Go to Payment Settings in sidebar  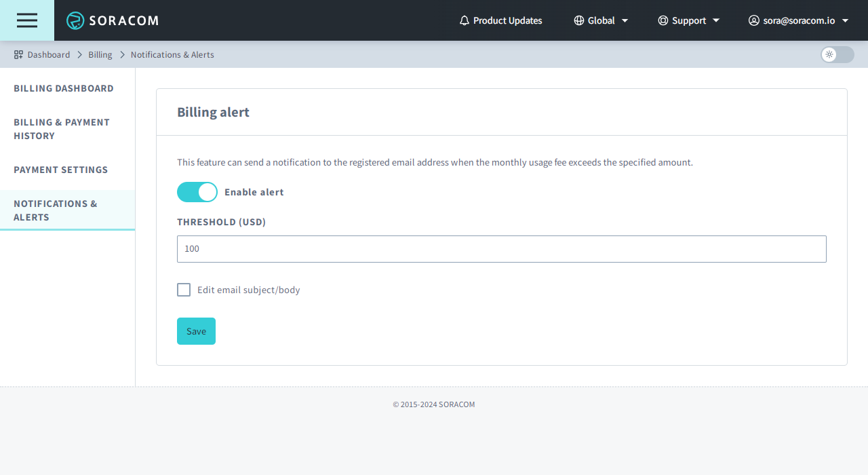coord(61,170)
